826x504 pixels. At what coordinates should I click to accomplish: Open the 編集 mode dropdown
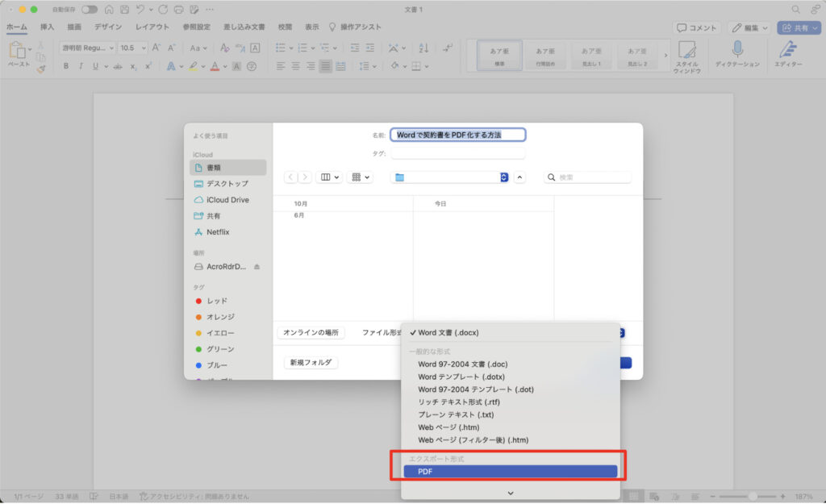click(750, 28)
